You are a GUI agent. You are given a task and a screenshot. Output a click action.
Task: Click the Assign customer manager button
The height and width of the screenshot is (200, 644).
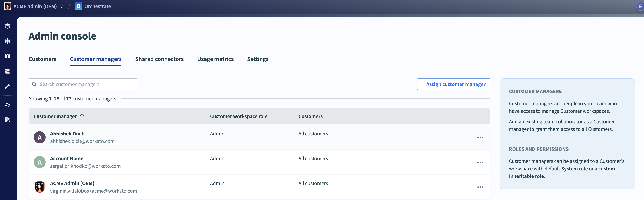[x=453, y=84]
